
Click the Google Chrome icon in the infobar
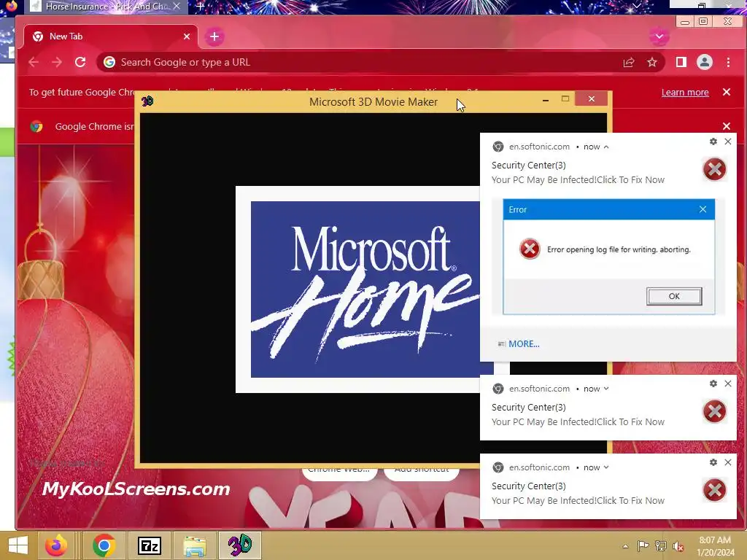36,127
